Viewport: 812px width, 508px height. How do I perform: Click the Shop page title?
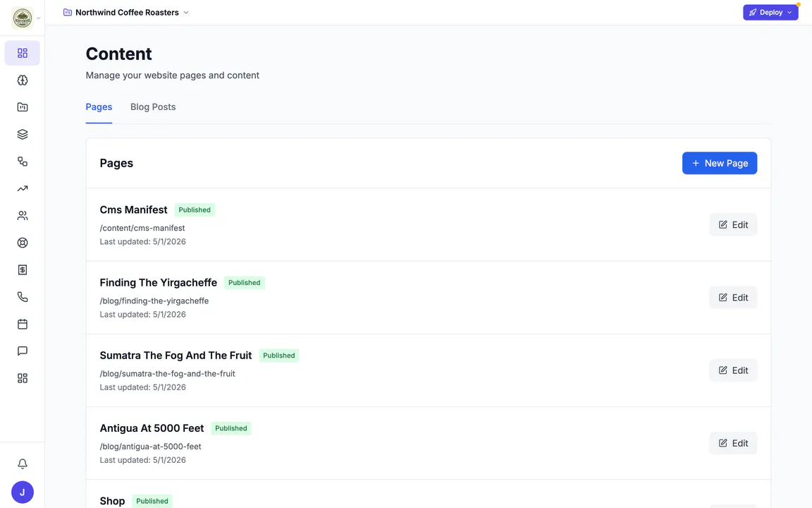click(112, 501)
